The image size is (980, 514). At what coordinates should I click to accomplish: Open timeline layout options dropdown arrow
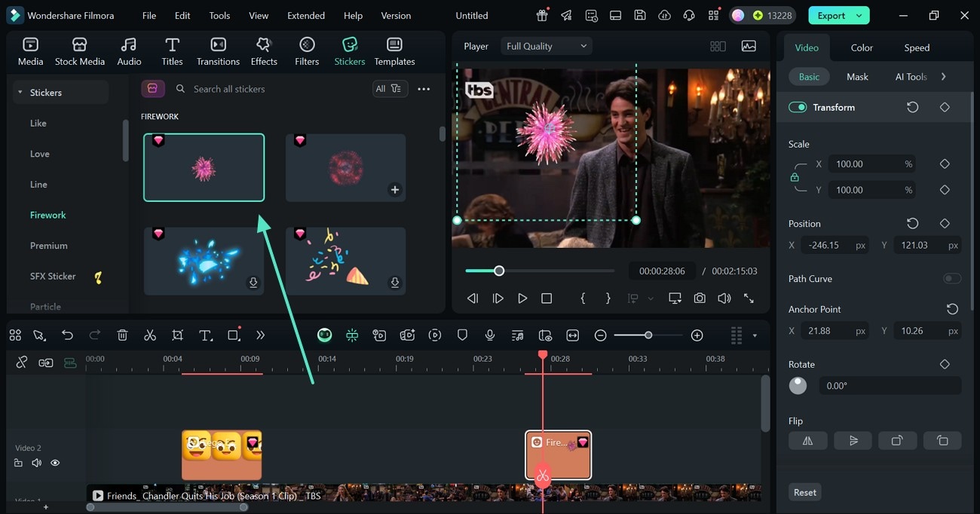(755, 335)
